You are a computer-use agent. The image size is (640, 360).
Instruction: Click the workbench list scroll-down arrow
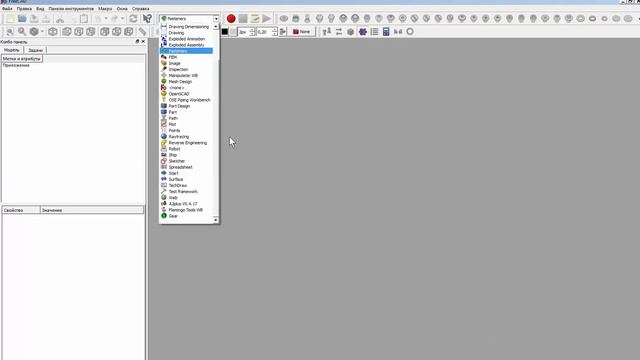[216, 220]
